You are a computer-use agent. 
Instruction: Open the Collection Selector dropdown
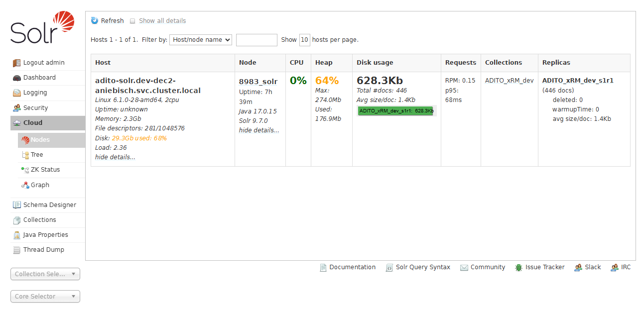45,274
